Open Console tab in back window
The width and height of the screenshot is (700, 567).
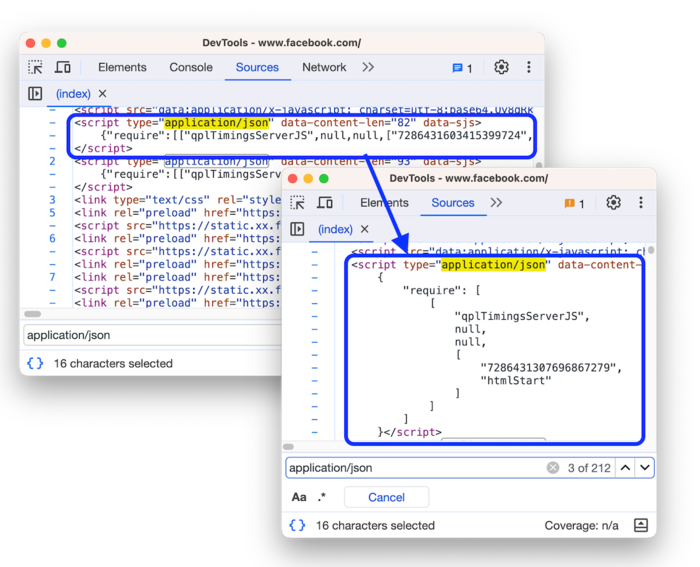pyautogui.click(x=191, y=67)
